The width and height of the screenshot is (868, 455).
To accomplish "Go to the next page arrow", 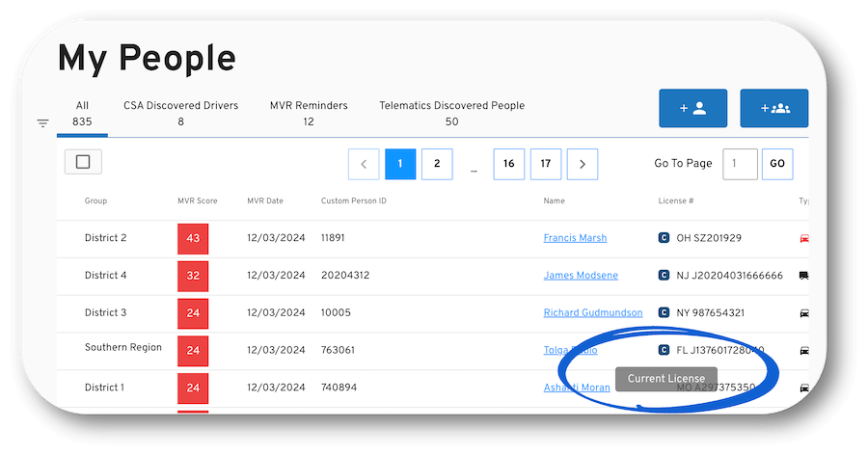I will [583, 164].
